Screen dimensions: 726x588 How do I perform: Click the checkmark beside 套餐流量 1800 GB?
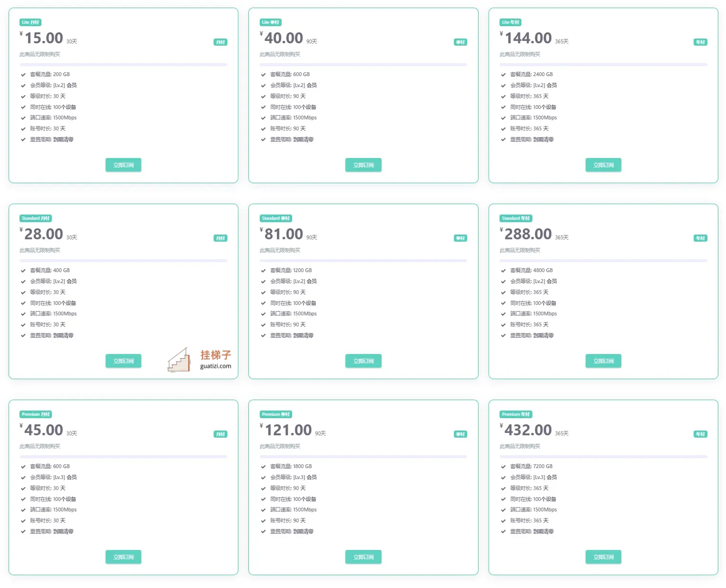point(263,467)
